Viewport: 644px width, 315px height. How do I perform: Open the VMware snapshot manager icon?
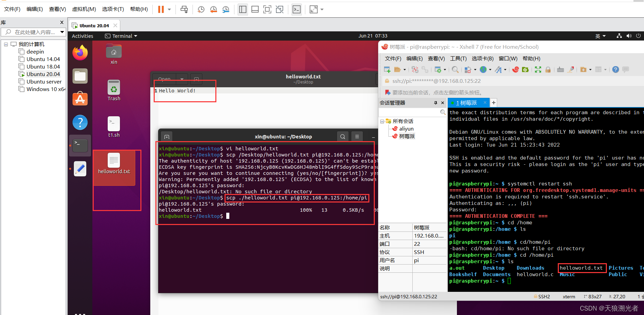pos(226,9)
